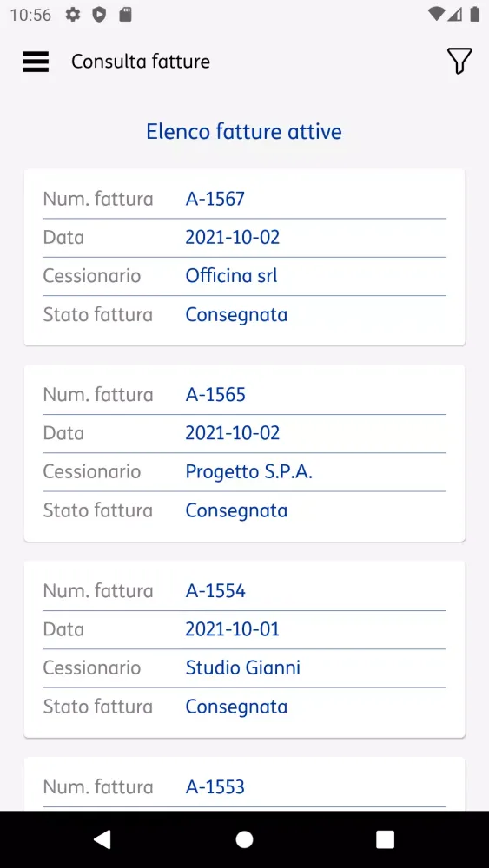Select cessionario Progetto S.P.A.
This screenshot has height=868, width=489.
[x=249, y=471]
